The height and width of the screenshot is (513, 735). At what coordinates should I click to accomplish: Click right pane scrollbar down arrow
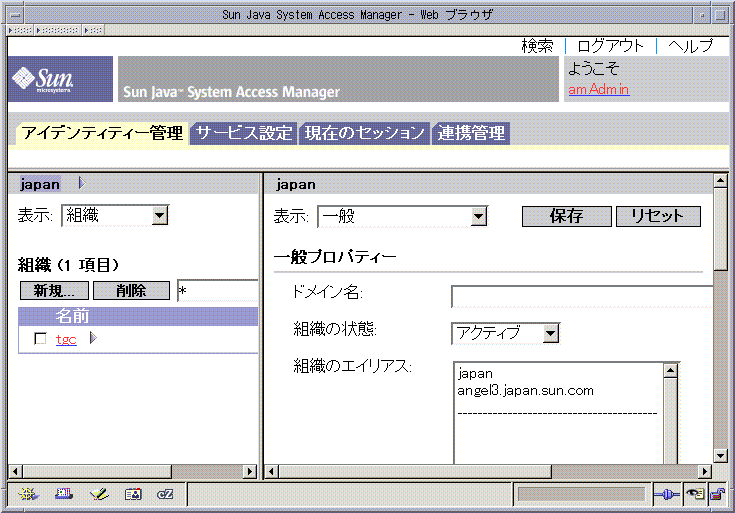coord(720,455)
